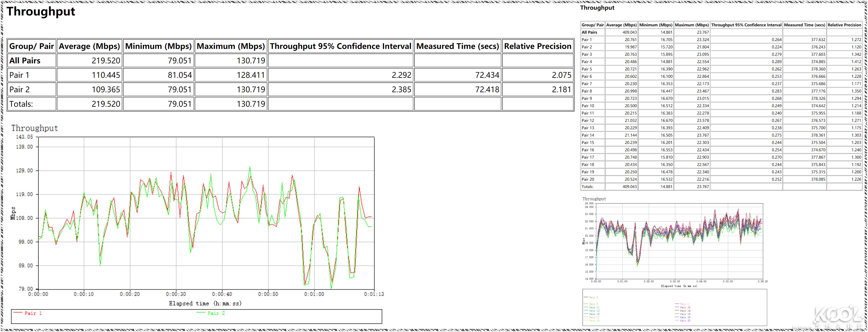868x332 pixels.
Task: Select the Average (Mbps) header in left table
Action: (x=89, y=46)
